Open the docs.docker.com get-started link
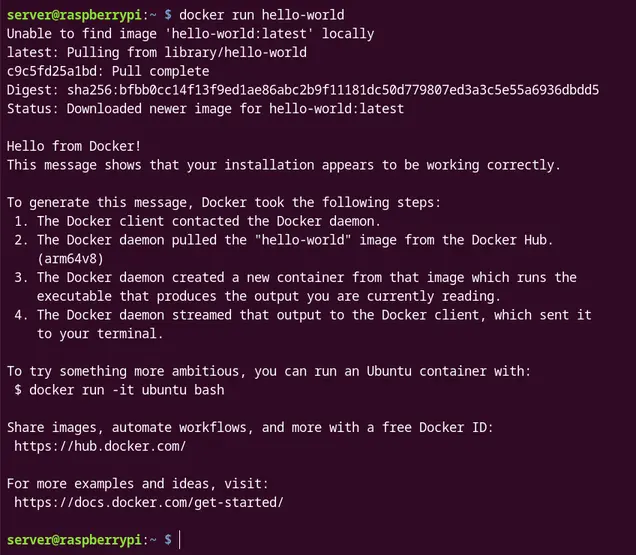The width and height of the screenshot is (636, 555). tap(149, 502)
